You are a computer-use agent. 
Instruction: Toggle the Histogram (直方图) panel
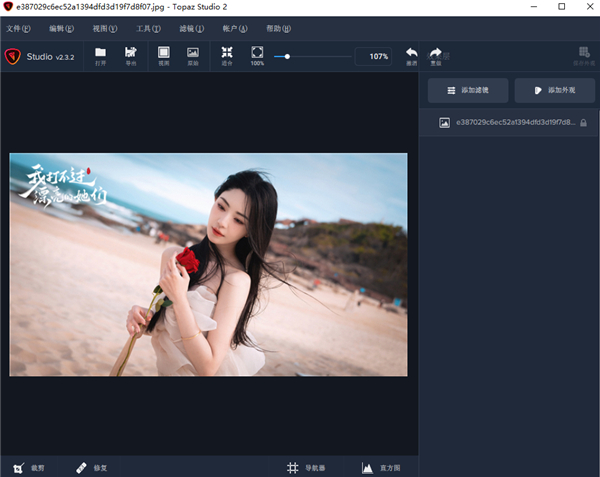(381, 467)
